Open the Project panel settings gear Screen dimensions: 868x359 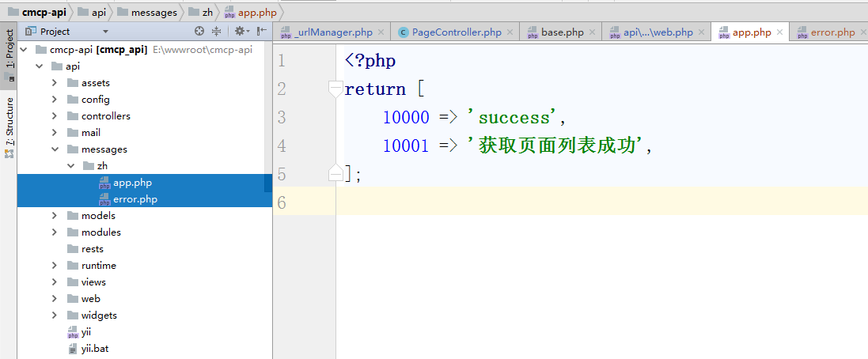point(242,31)
